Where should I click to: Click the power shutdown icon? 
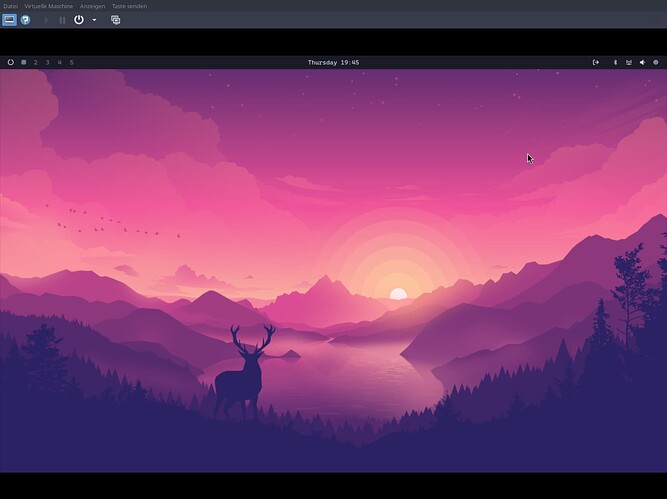pos(79,20)
